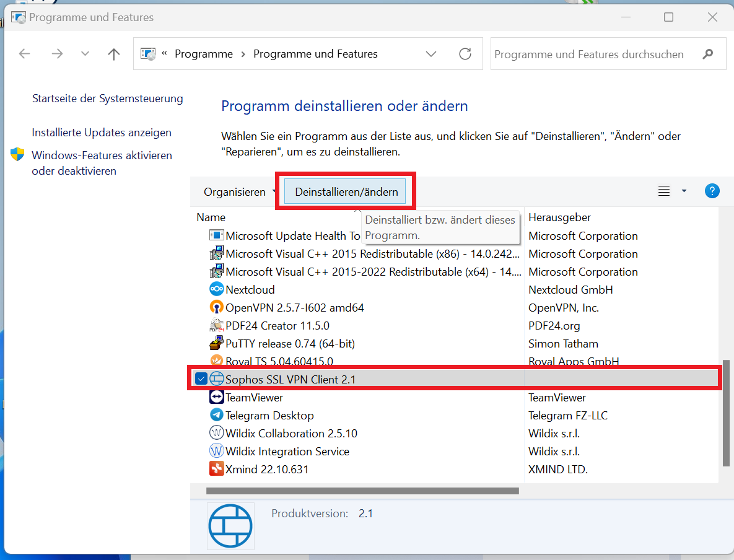This screenshot has height=560, width=734.
Task: Go up one level with up arrow
Action: click(x=114, y=54)
